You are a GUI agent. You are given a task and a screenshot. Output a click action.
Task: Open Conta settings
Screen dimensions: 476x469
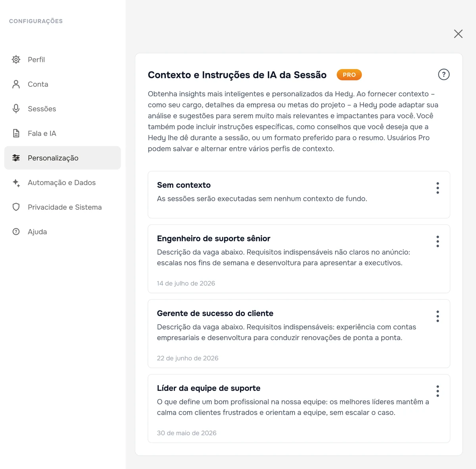63,84
